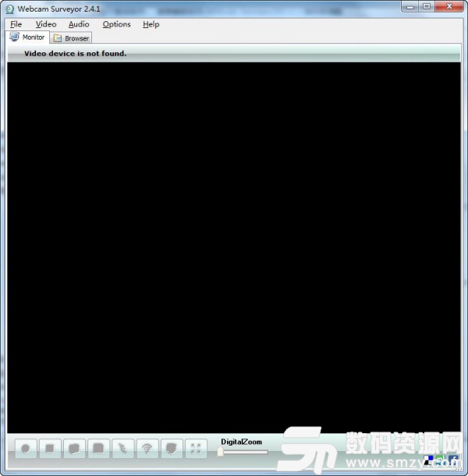Click the Webcam Surveyor title bar icon
The image size is (468, 476).
point(10,7)
